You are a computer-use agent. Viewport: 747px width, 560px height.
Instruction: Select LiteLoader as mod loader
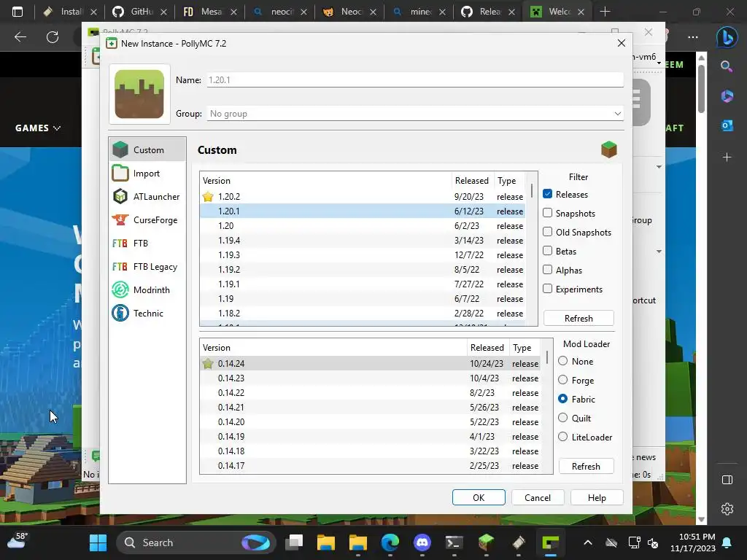[x=562, y=437]
